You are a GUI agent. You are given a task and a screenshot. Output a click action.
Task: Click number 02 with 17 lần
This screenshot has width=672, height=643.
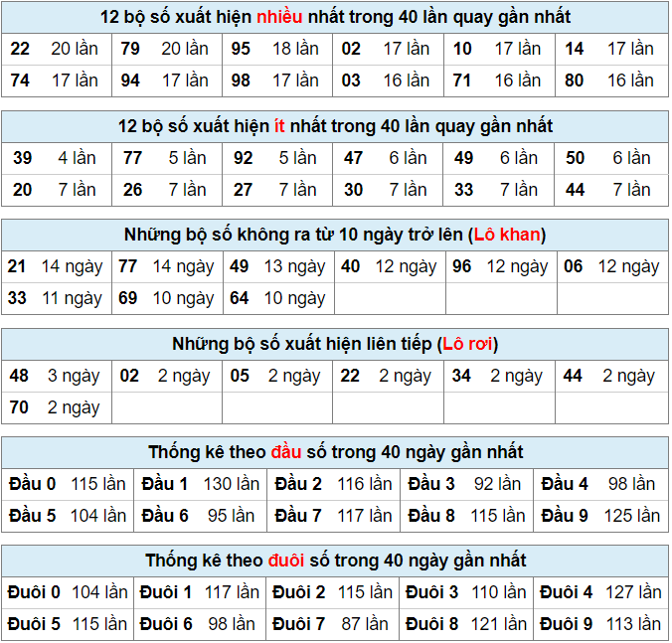coord(388,49)
